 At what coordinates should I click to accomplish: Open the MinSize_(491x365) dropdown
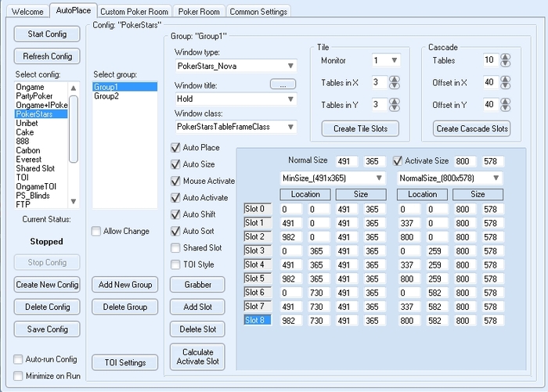(333, 178)
